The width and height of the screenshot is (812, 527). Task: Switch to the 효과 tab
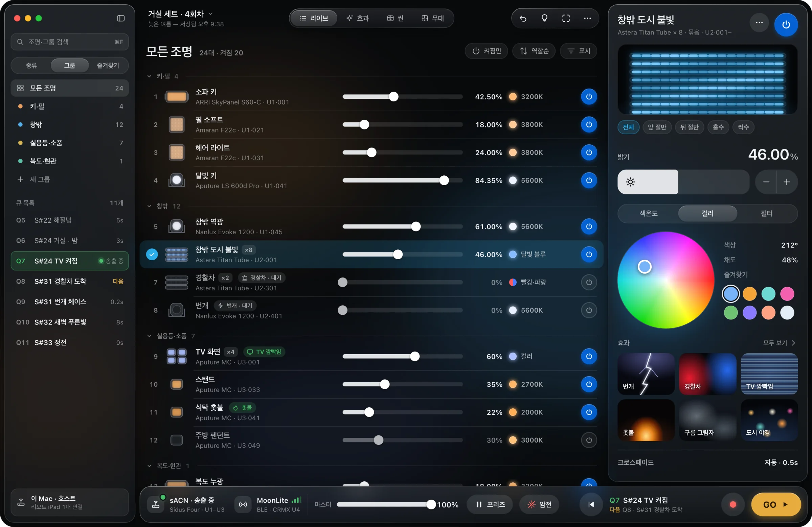click(358, 18)
